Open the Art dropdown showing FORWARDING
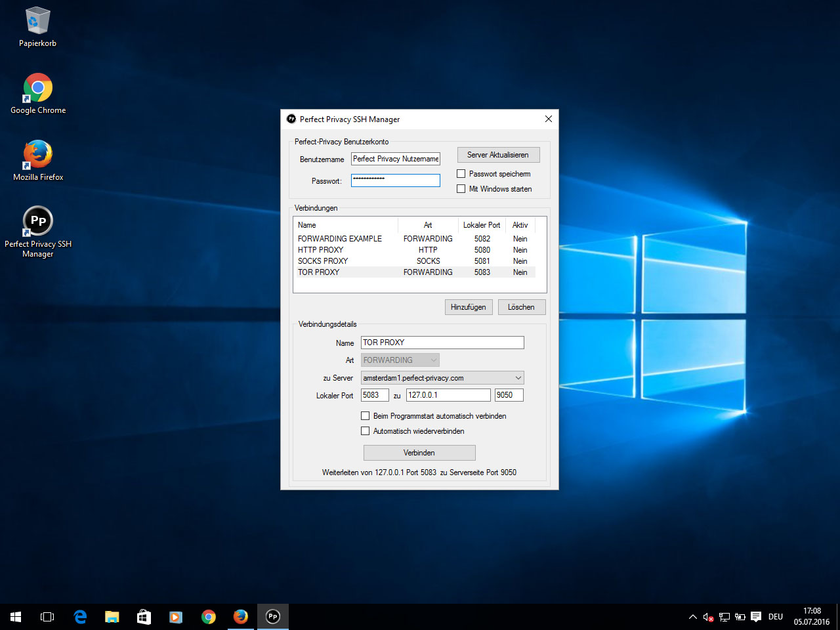This screenshot has width=840, height=630. [400, 360]
